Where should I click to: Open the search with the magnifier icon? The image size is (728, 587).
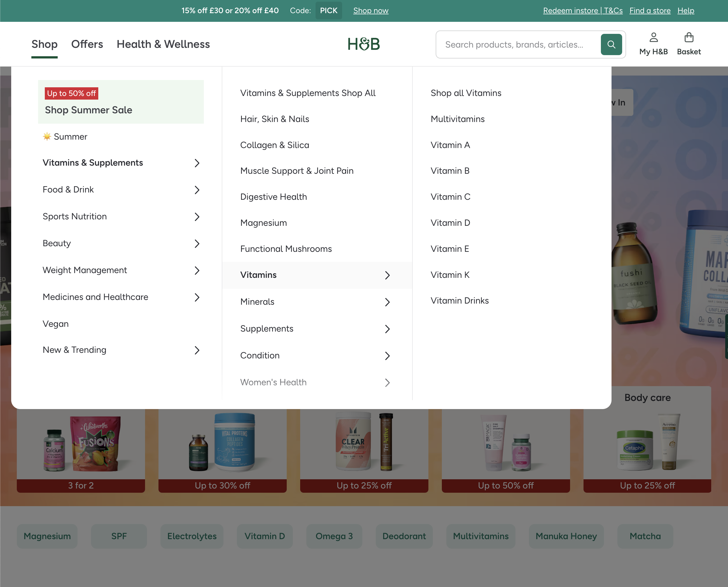tap(611, 44)
